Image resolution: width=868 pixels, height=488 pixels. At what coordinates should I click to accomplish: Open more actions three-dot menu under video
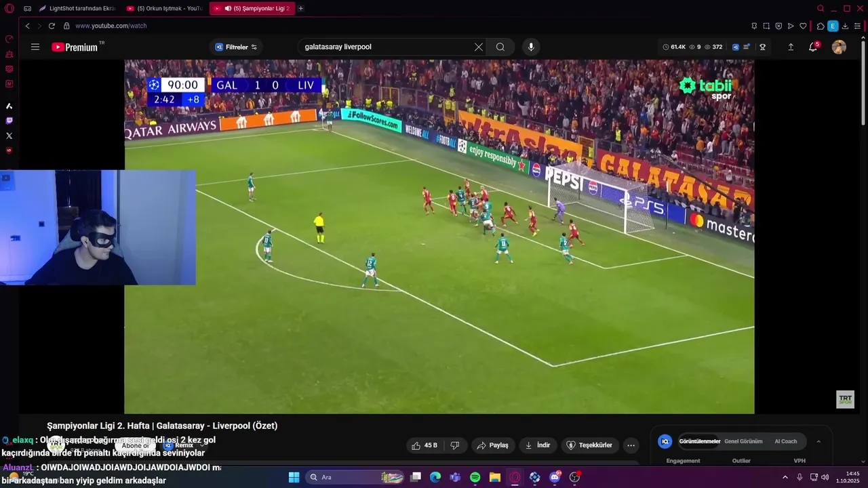(631, 445)
